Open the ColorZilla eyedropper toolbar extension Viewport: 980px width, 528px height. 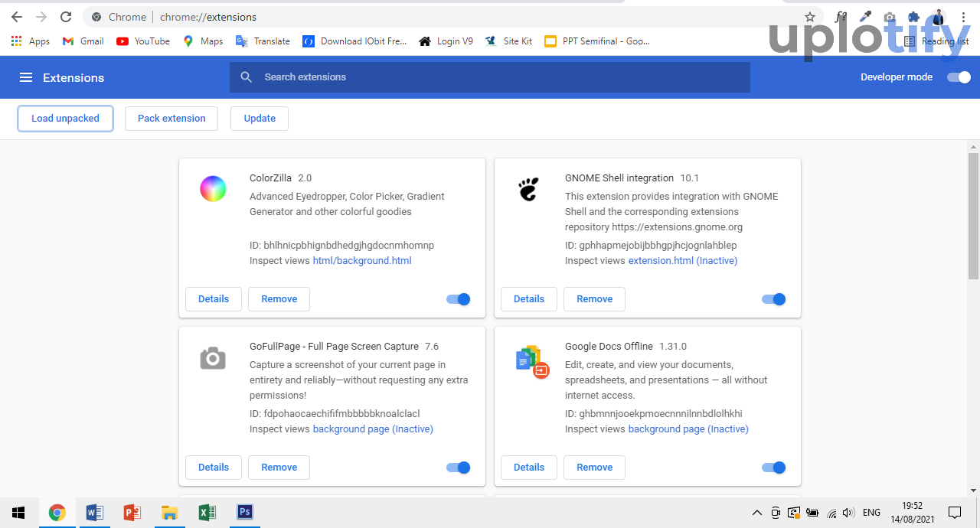point(865,17)
